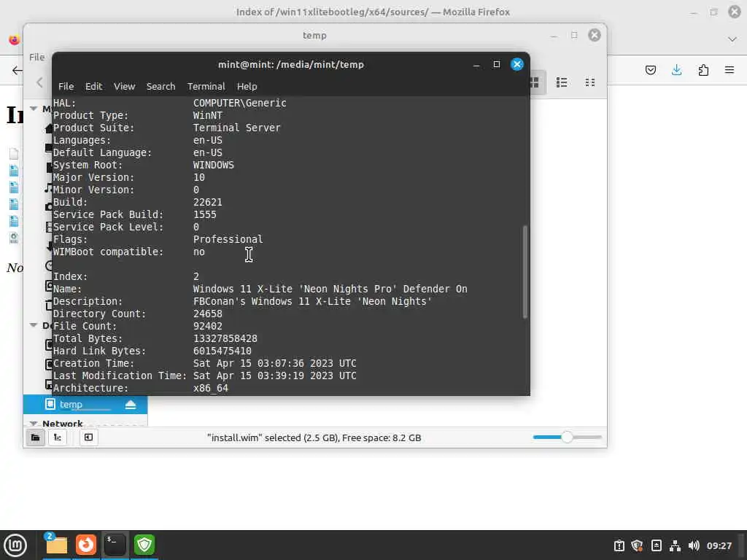Click the HAL value COMPUTER\Generic
Viewport: 747px width, 560px height.
tap(239, 103)
